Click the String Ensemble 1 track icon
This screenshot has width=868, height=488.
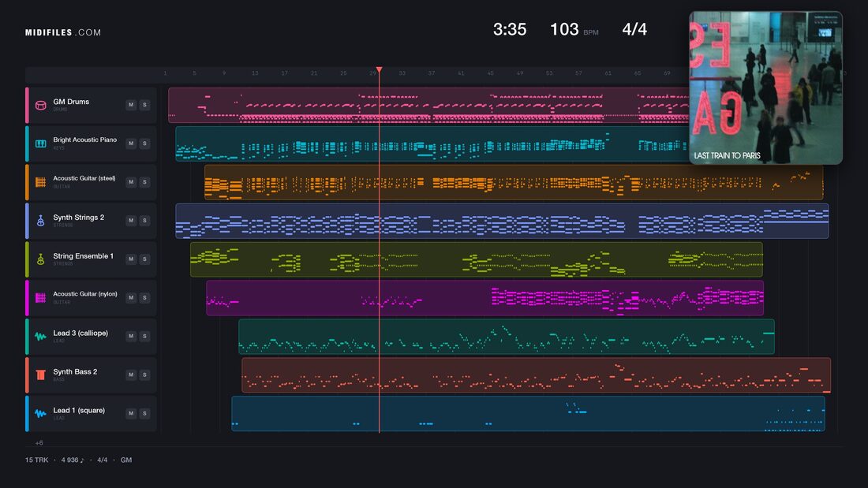[x=40, y=259]
